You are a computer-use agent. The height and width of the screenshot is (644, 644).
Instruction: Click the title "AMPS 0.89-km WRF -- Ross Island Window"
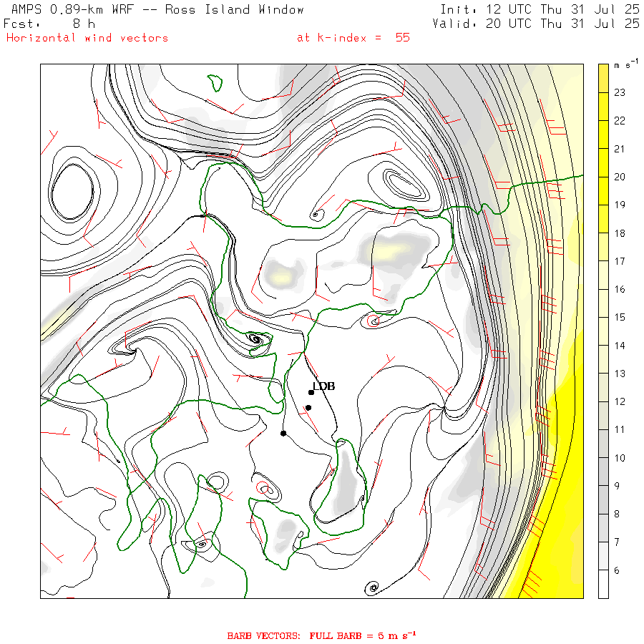pyautogui.click(x=157, y=9)
